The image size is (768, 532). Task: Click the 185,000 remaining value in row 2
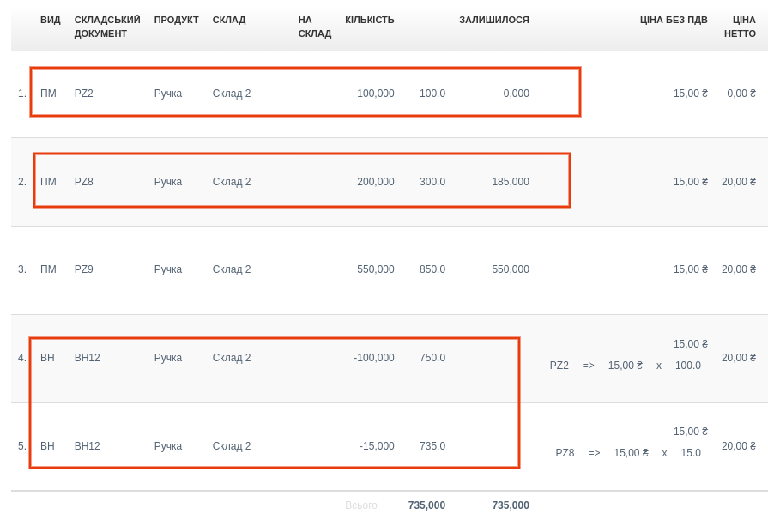pos(511,182)
